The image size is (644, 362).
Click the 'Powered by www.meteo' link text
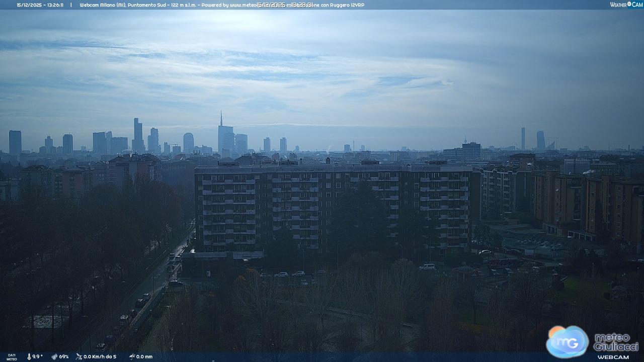tap(229, 5)
